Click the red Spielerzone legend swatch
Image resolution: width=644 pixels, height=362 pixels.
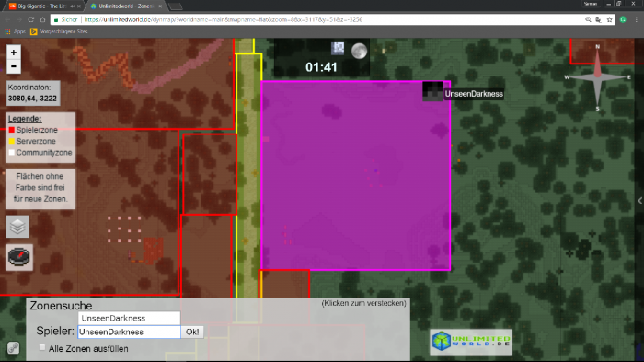click(11, 130)
